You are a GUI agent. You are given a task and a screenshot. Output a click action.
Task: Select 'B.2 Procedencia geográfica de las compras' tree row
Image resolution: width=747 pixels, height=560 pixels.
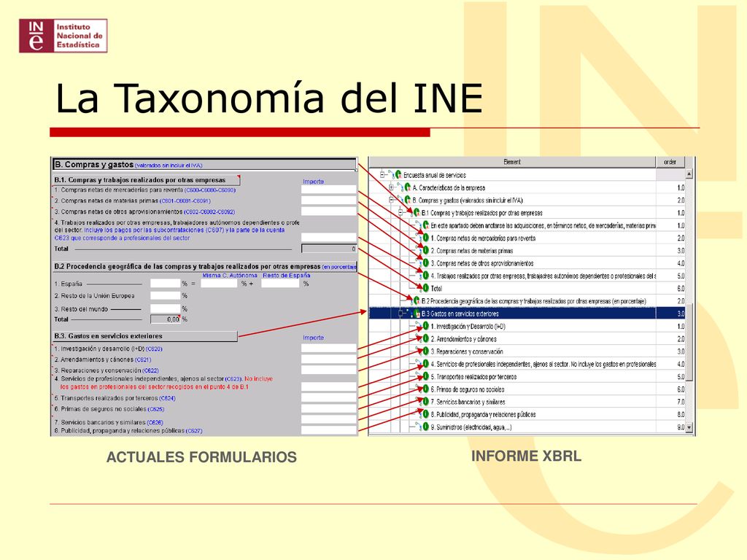click(527, 301)
